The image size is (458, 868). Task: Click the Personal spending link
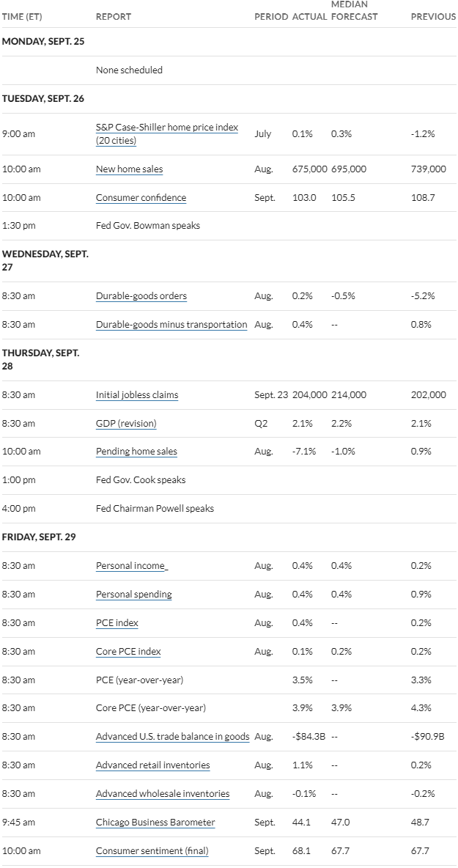pos(134,594)
